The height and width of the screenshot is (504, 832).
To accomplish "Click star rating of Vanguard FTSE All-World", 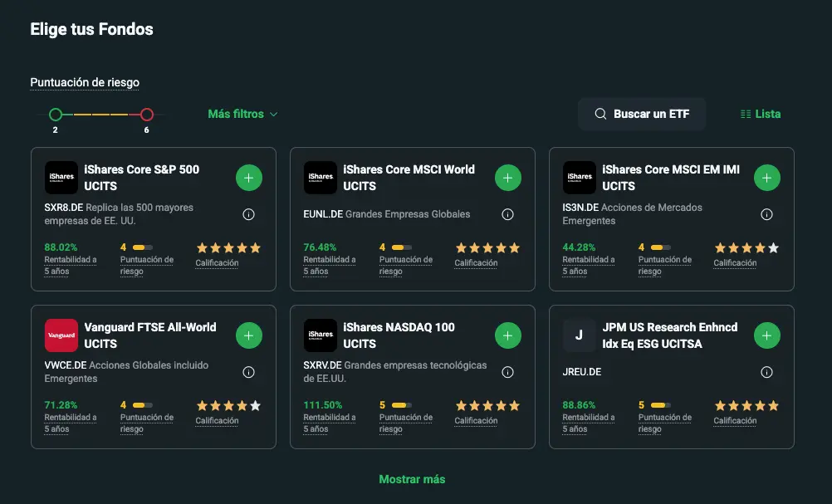I will click(x=228, y=406).
